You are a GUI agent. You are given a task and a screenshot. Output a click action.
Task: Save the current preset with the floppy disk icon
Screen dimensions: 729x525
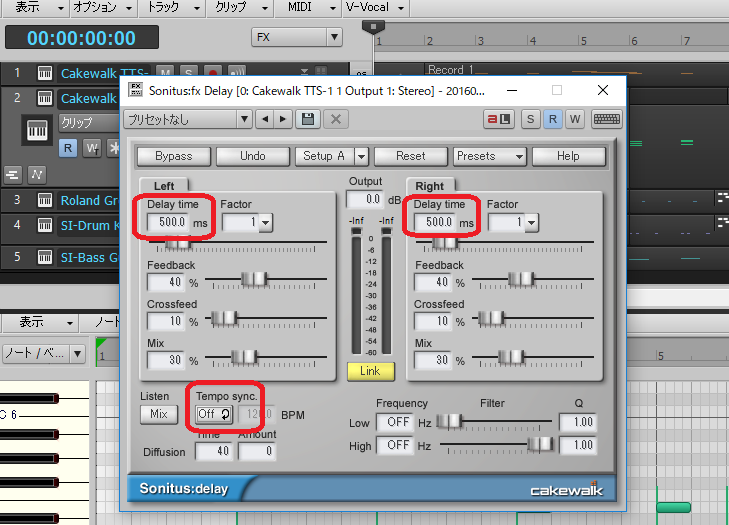coord(308,119)
